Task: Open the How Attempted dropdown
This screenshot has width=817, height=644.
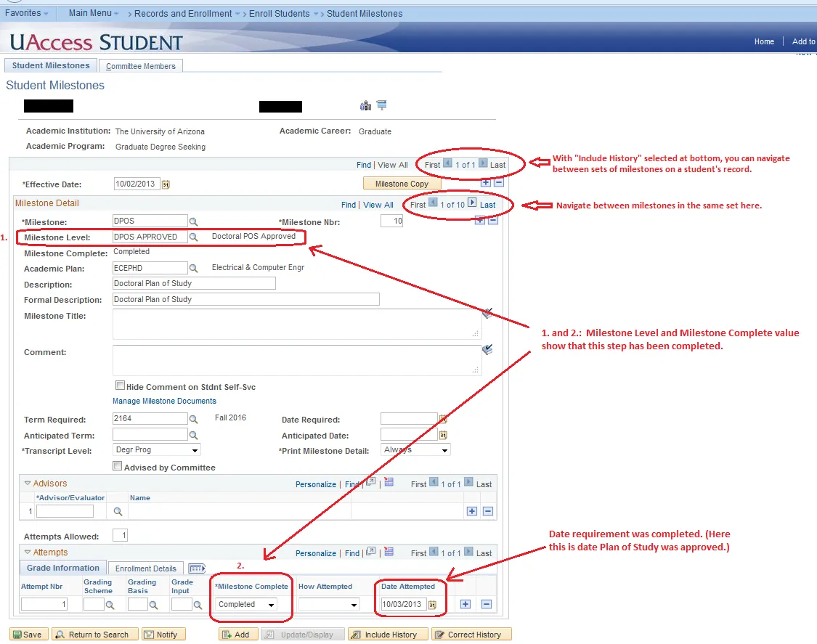Action: (329, 604)
